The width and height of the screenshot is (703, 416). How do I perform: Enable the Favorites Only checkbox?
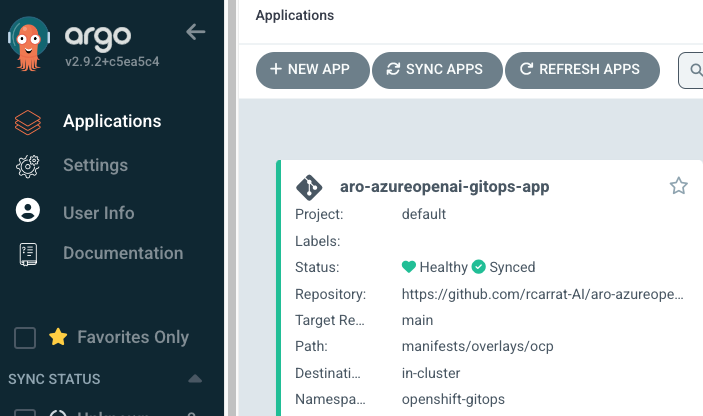point(26,338)
